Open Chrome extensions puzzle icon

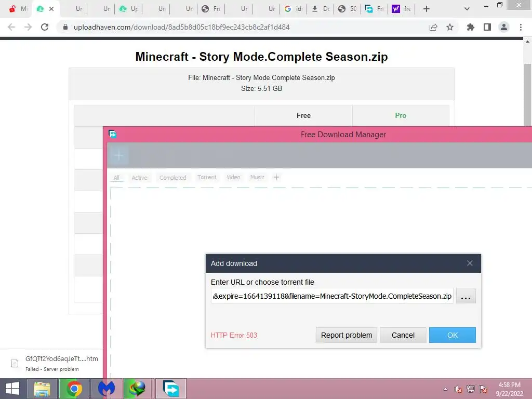tap(471, 27)
